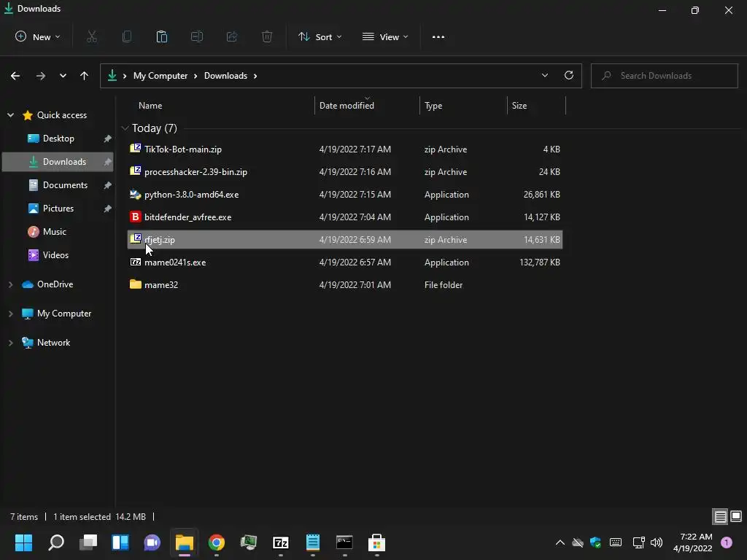Screen dimensions: 747x560
Task: Collapse the Today (7) group
Action: pos(125,128)
